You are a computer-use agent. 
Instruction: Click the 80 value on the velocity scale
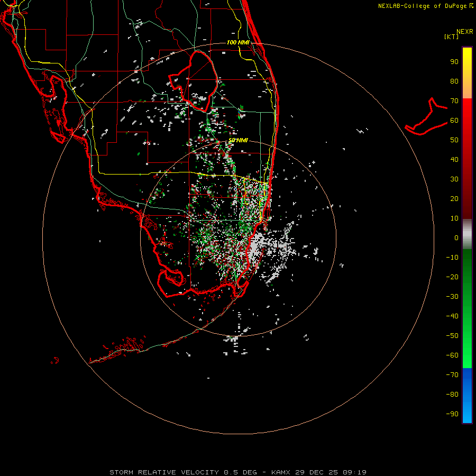(x=454, y=81)
